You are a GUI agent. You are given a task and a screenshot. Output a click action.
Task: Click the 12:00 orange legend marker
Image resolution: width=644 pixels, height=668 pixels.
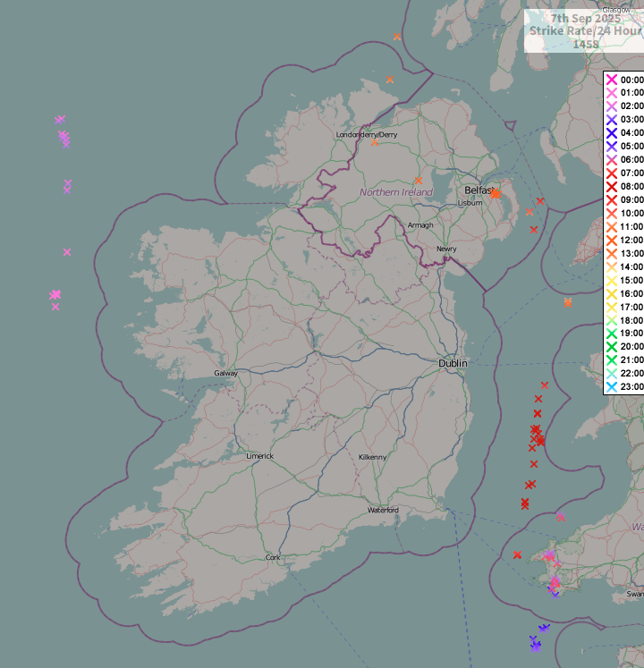(x=612, y=241)
